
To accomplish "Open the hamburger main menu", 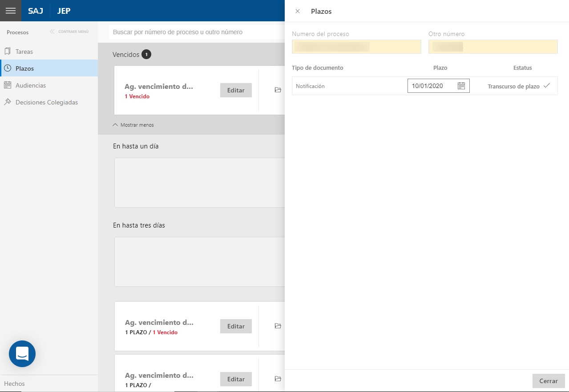I will pyautogui.click(x=11, y=11).
